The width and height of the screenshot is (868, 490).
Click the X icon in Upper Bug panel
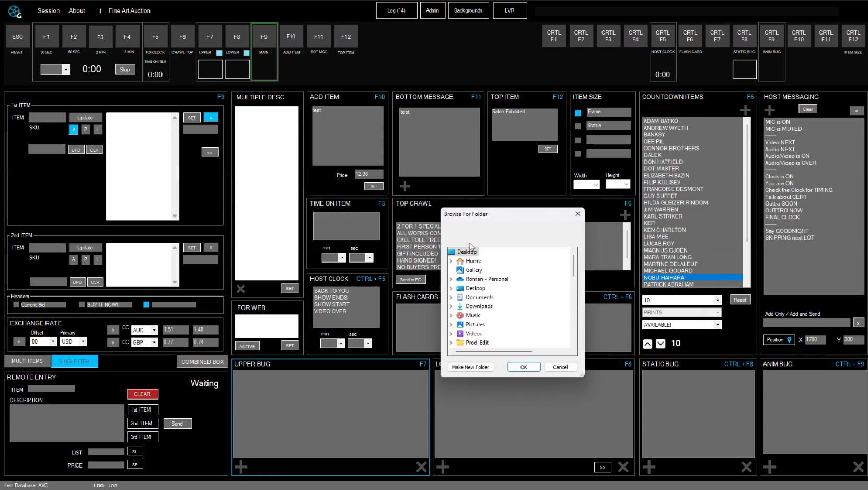421,467
